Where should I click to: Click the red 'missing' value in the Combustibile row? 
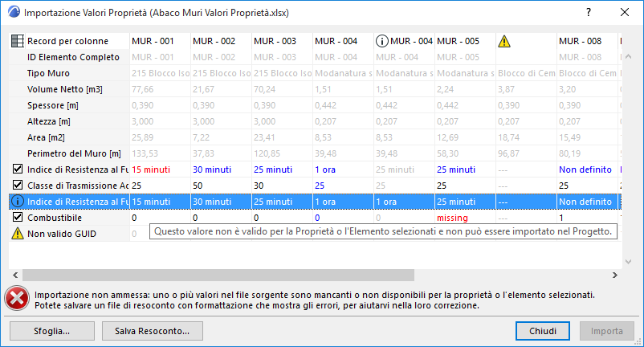click(452, 218)
